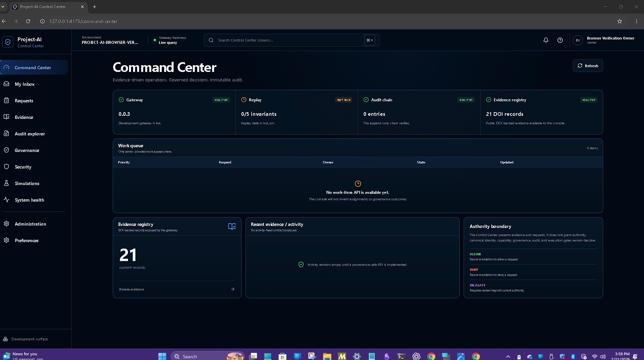Open the Evidence section

click(34, 117)
